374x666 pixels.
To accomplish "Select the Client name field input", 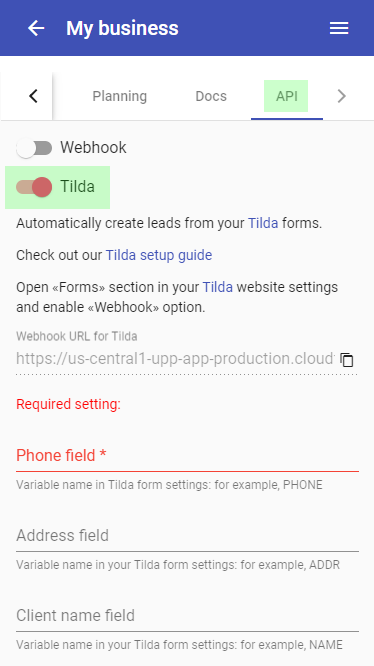I will (187, 615).
